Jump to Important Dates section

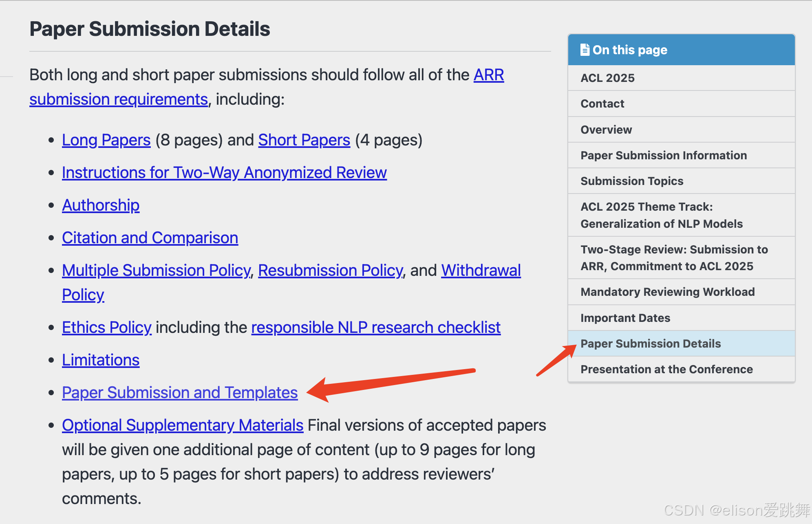pos(625,318)
